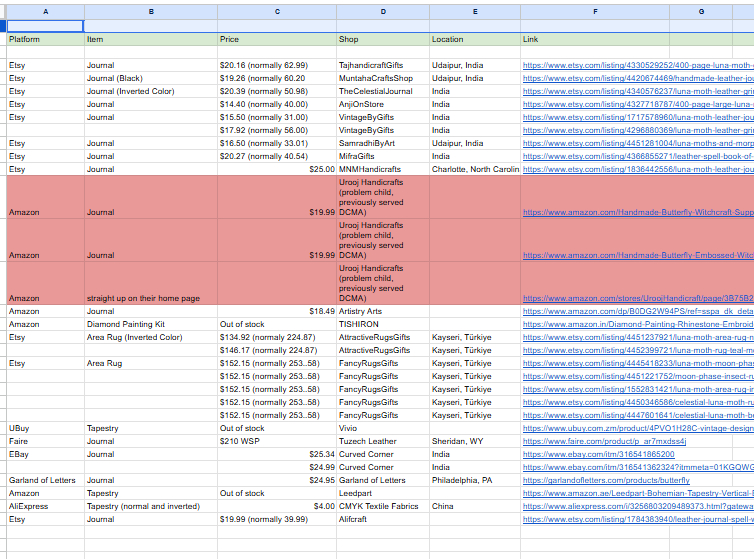Open the Amazon Urooj Handicraft stores link

tap(636, 298)
